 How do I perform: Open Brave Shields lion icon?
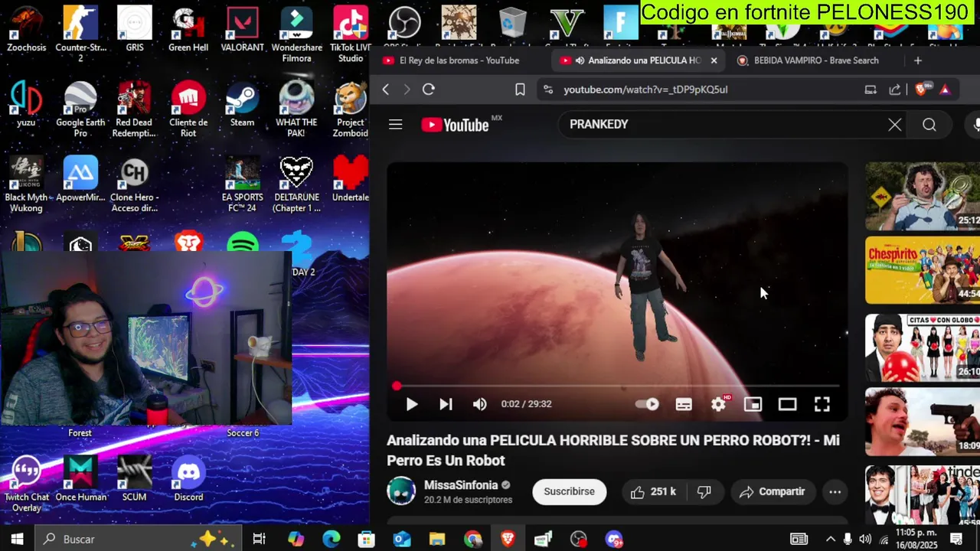(x=921, y=89)
